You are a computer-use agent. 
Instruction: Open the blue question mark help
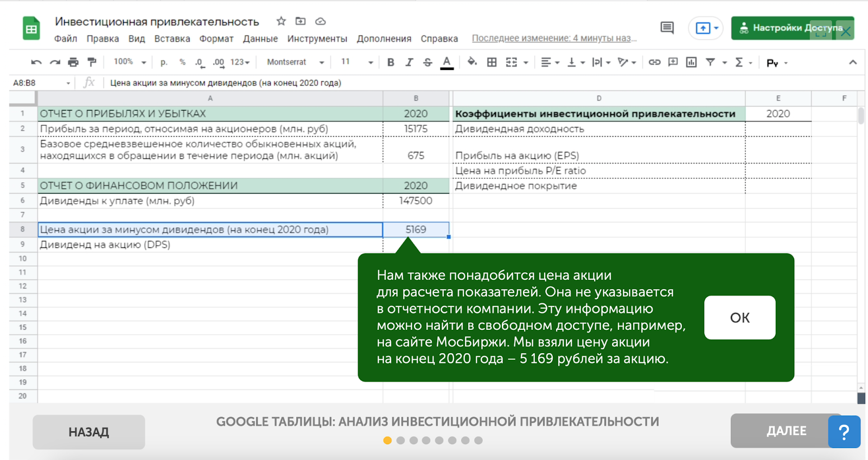tap(844, 432)
